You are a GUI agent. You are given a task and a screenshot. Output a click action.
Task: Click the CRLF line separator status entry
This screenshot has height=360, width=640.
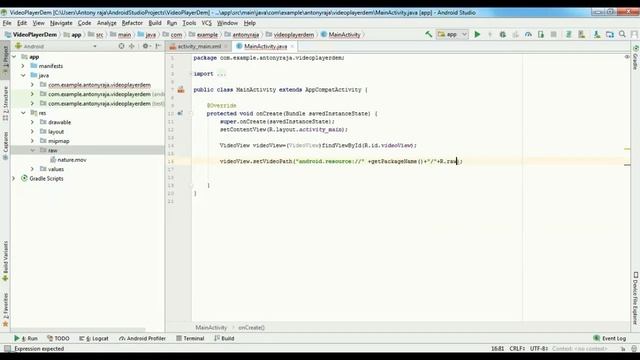[517, 349]
